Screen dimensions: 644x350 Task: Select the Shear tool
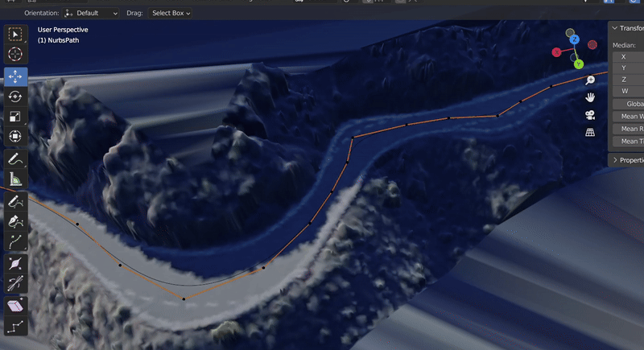pyautogui.click(x=15, y=306)
